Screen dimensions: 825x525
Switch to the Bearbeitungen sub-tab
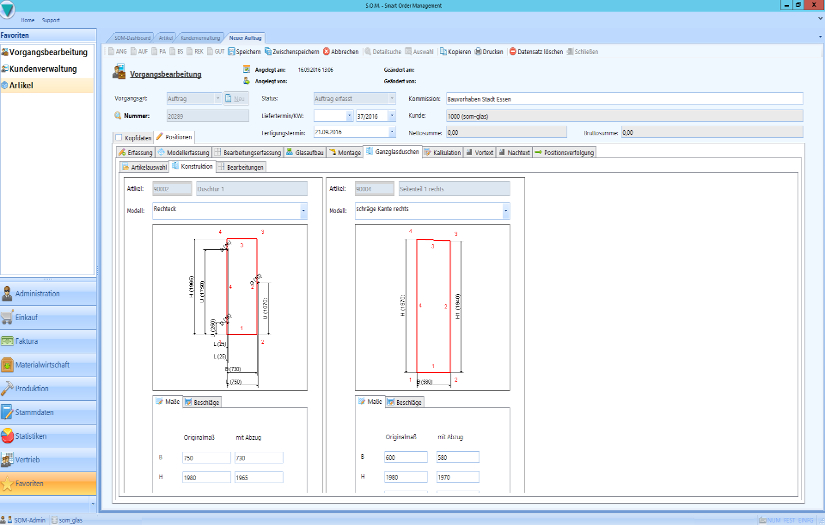tap(241, 167)
